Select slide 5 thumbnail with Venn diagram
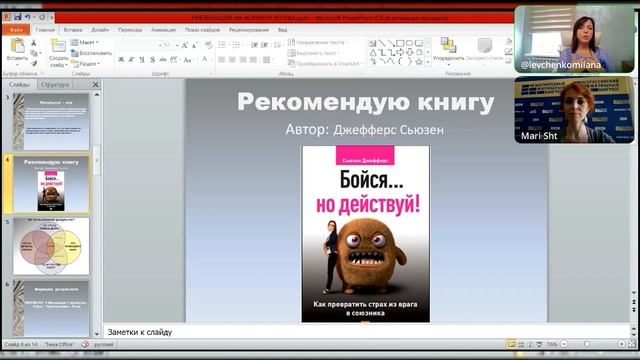 coord(51,246)
